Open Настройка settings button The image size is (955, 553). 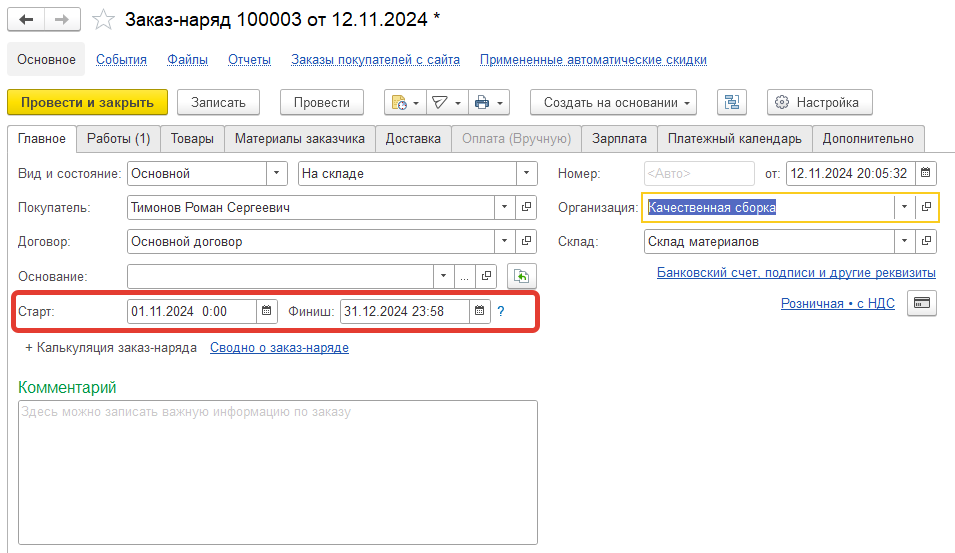(x=820, y=102)
